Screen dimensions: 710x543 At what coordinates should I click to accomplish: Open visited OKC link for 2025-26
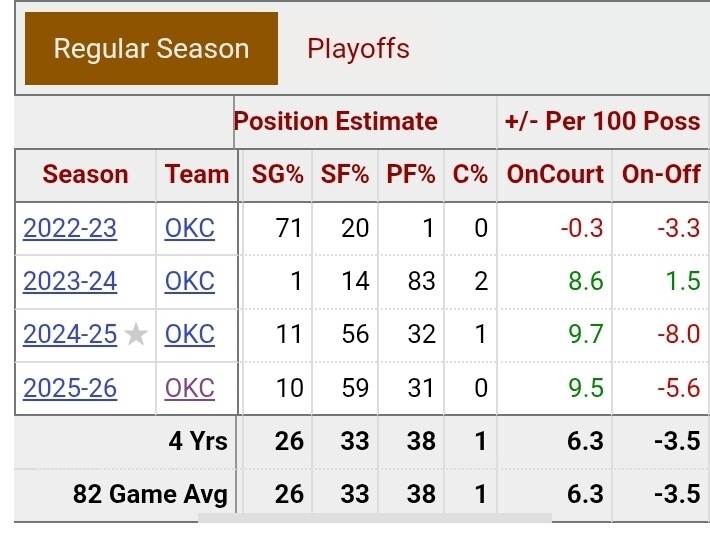[190, 387]
